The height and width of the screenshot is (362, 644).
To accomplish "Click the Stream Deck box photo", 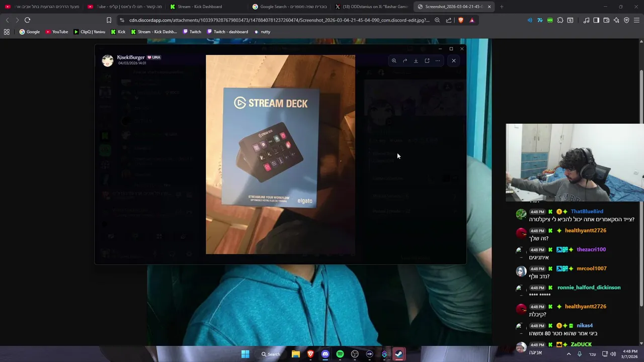I will [280, 154].
